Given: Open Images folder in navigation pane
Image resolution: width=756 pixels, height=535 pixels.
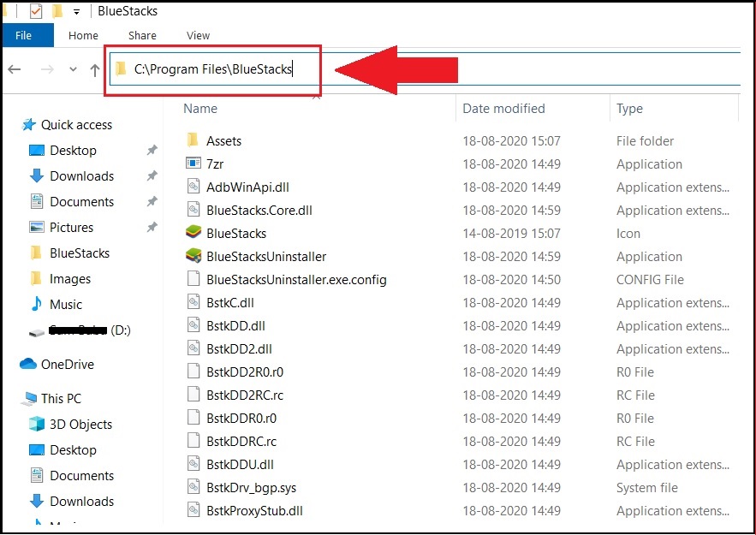Looking at the screenshot, I should click(x=70, y=278).
